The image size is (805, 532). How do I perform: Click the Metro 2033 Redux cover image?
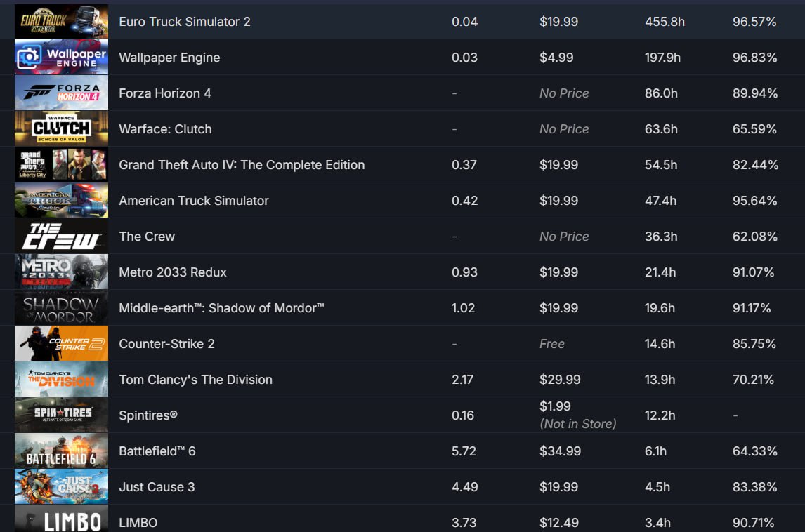(x=61, y=272)
